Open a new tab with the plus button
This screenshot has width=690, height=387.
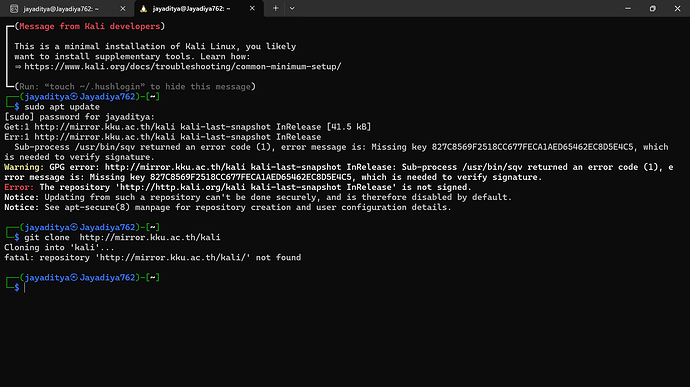(x=275, y=8)
